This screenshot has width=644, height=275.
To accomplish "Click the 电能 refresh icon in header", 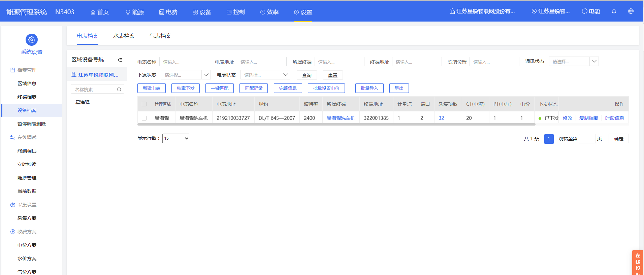I will coord(584,11).
